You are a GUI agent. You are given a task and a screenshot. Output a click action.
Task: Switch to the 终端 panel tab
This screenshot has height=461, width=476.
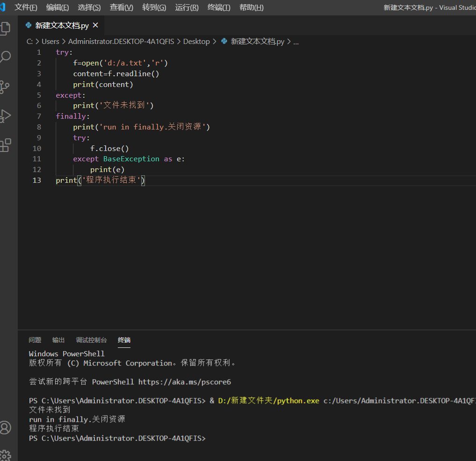tap(124, 340)
